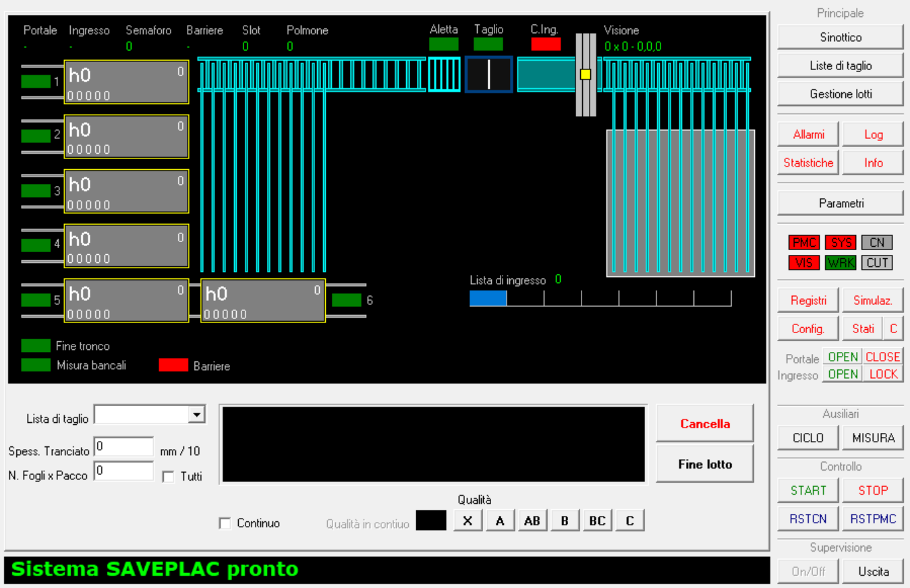Open the Log page
910x588 pixels.
pos(873,134)
